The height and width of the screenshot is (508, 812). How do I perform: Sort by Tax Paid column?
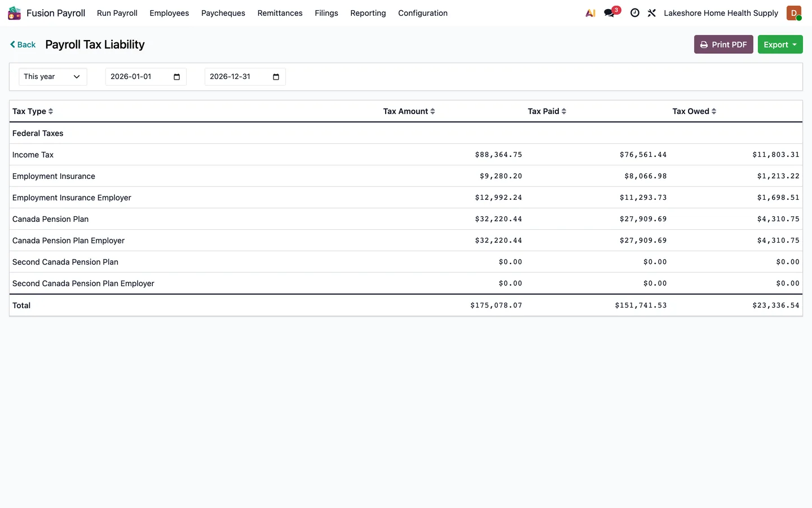[x=547, y=111]
